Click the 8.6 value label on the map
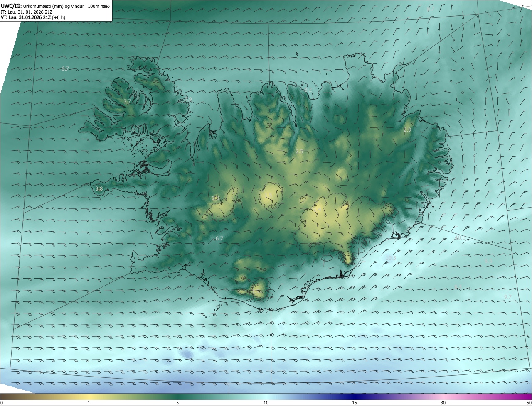This screenshot has height=406, width=532. [x=488, y=260]
